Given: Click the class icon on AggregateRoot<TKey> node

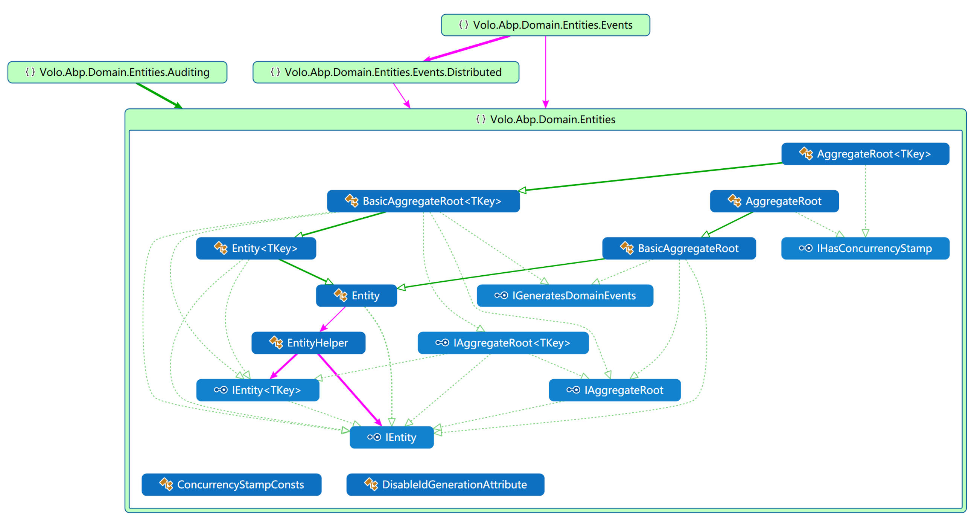Looking at the screenshot, I should click(x=806, y=154).
